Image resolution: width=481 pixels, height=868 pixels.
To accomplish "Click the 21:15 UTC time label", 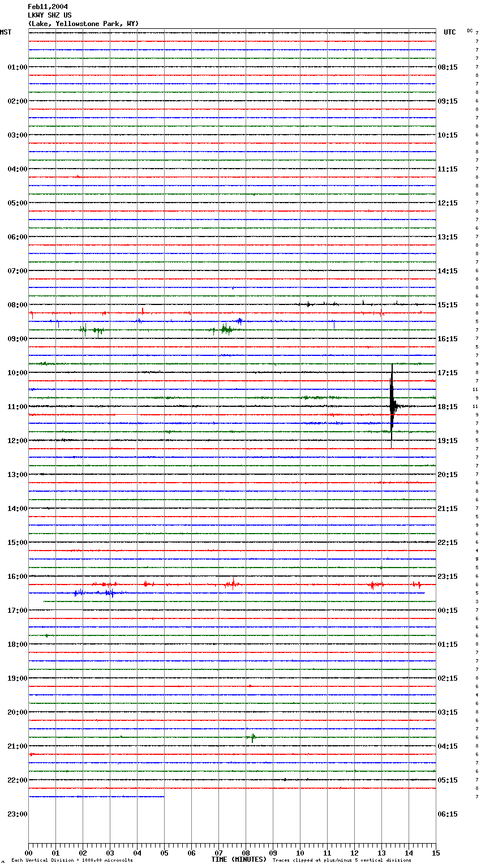I will click(x=448, y=509).
